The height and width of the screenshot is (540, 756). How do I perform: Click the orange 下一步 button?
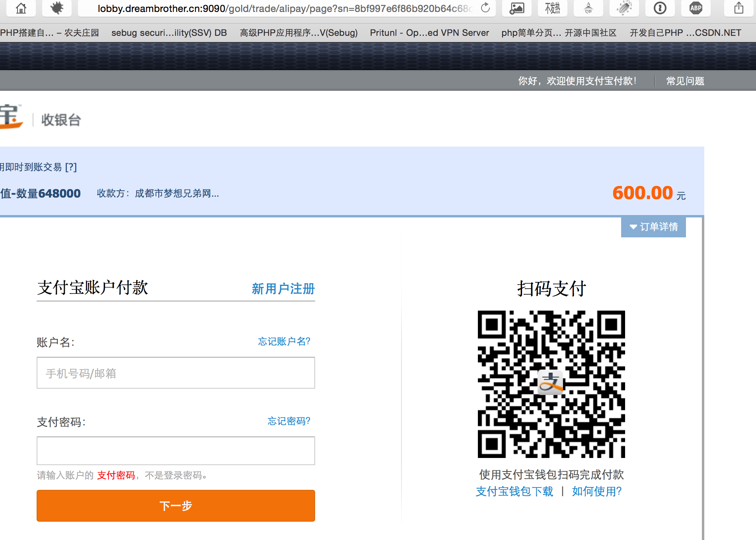[x=176, y=506]
